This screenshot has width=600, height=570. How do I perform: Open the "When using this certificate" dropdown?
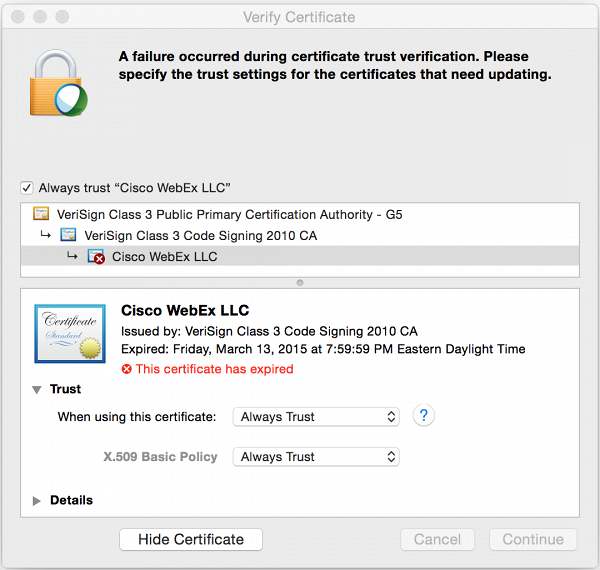tap(316, 417)
